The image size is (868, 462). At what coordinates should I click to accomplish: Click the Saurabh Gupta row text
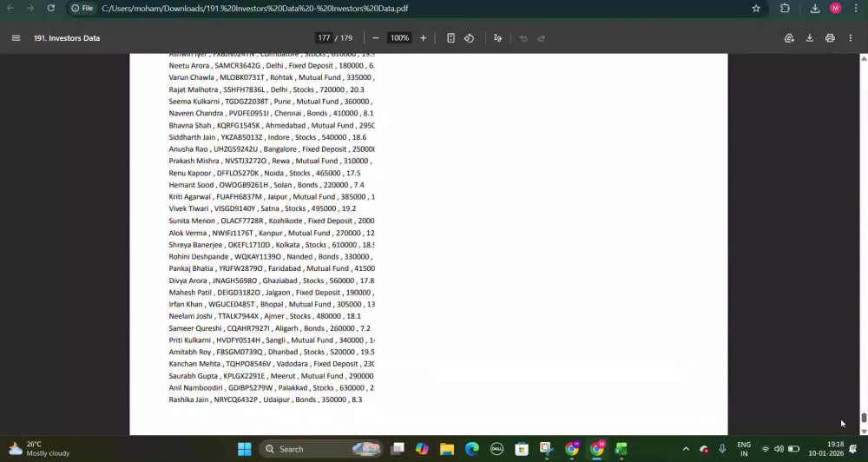271,375
